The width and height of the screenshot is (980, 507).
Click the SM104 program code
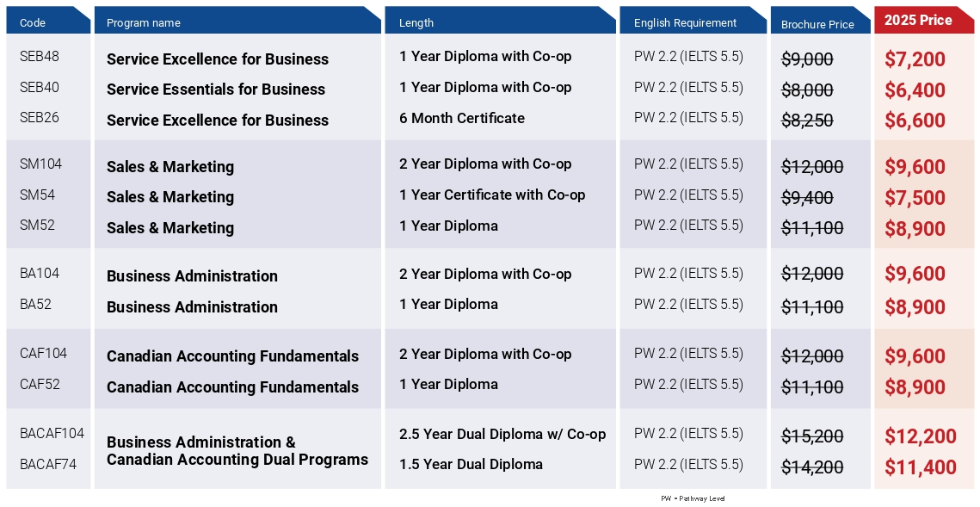(41, 164)
